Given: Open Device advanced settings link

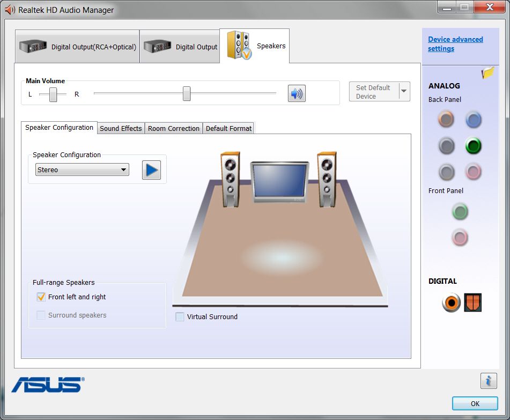Looking at the screenshot, I should click(455, 44).
